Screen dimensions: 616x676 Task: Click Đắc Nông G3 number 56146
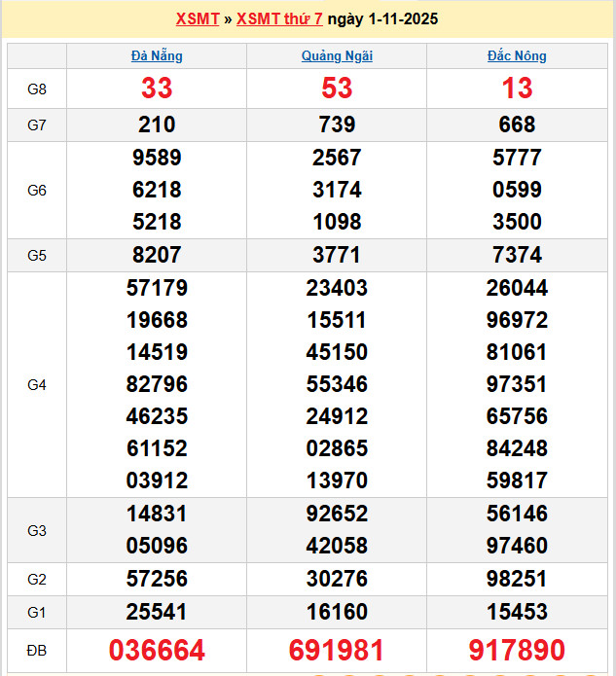coord(517,514)
